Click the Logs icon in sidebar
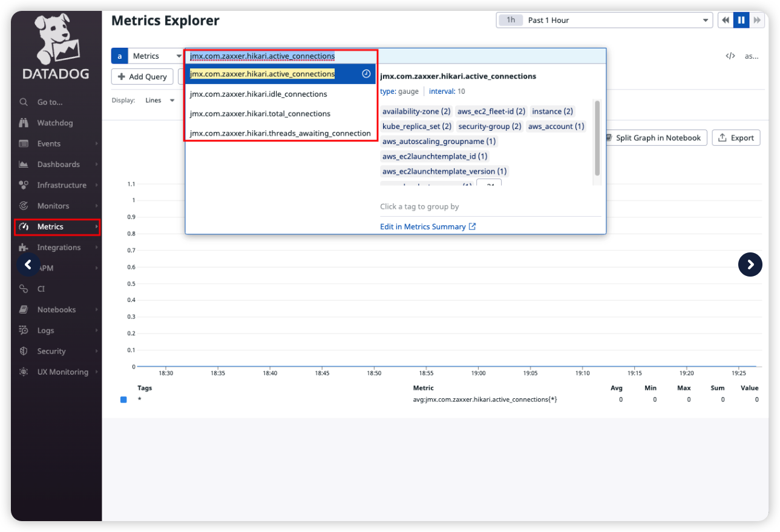 coord(24,330)
